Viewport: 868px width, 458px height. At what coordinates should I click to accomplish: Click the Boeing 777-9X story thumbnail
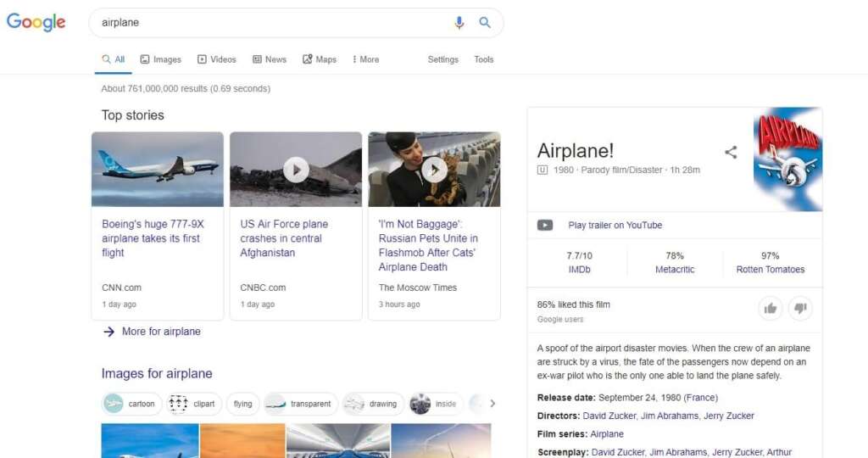[x=158, y=170]
